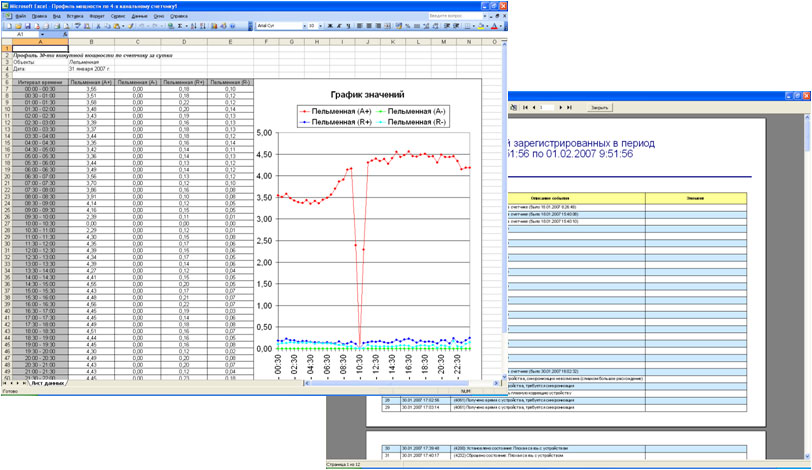The height and width of the screenshot is (470, 812).
Task: Open the Файл menu in Excel
Action: pos(21,16)
